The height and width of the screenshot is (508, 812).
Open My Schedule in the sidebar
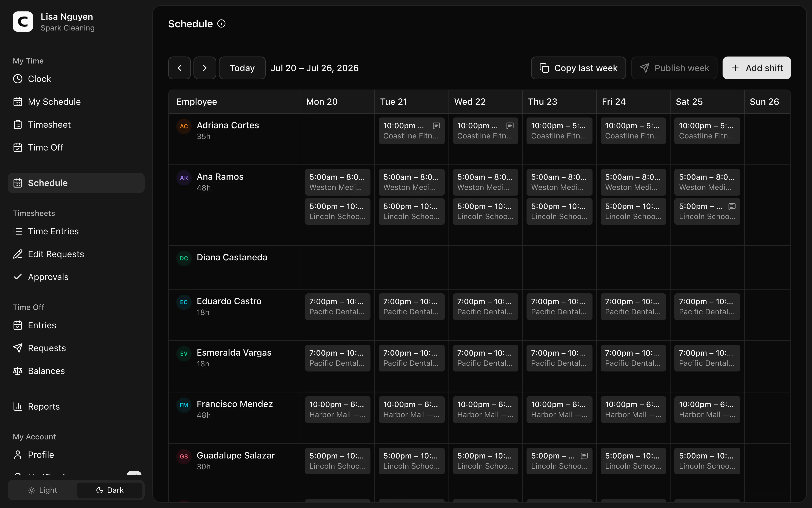76,102
